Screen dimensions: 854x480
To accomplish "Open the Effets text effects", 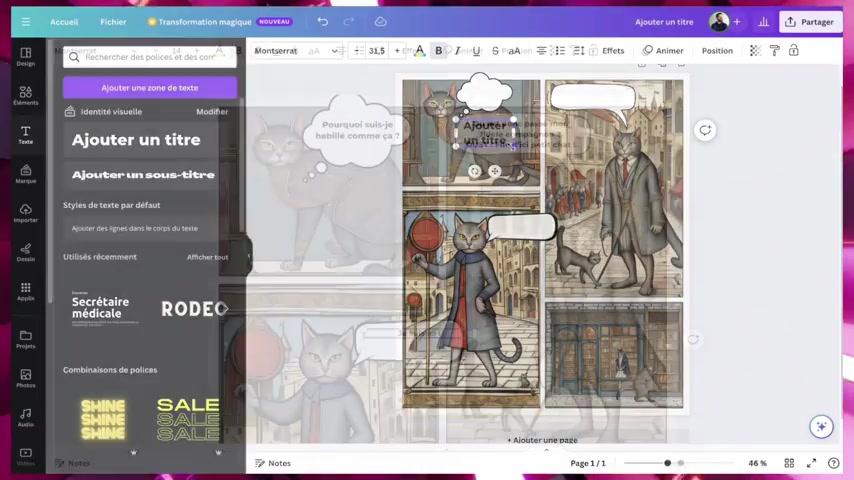I will (x=613, y=51).
